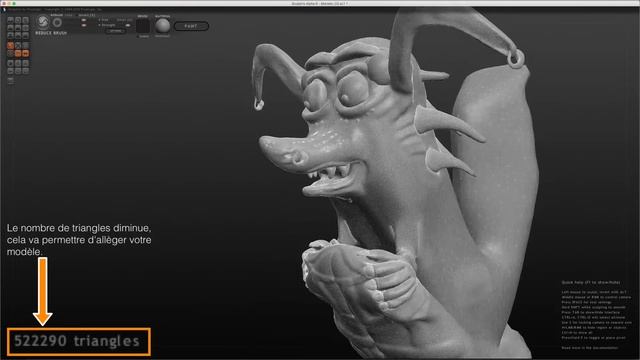Open the Material sphere selector

pyautogui.click(x=162, y=25)
